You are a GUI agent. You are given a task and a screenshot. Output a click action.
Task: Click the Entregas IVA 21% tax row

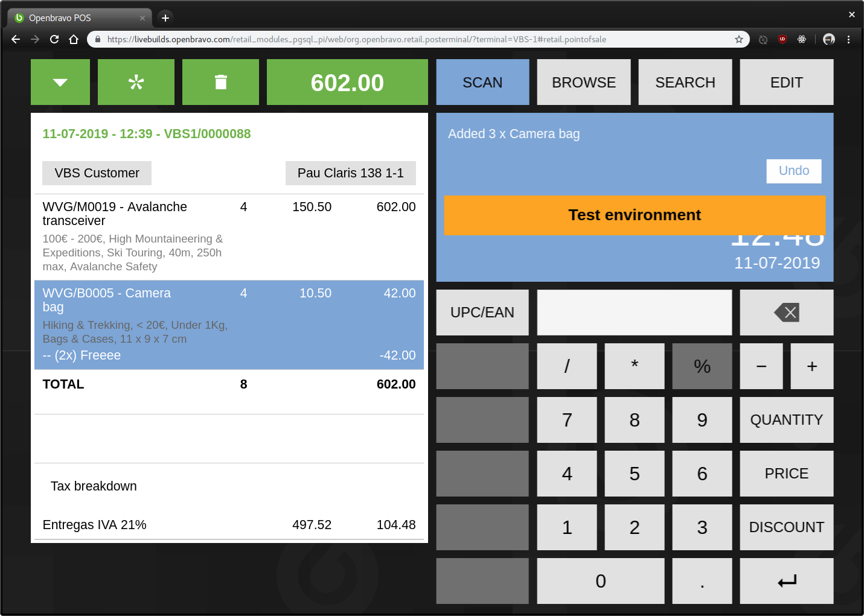click(x=229, y=525)
